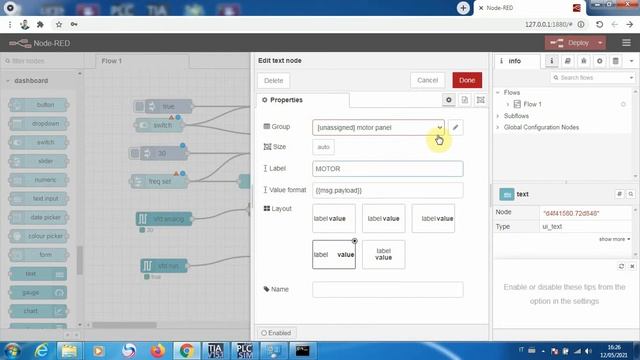Viewport: 640px width, 360px height.
Task: Expand Global Configuration Nodes section
Action: 498,127
